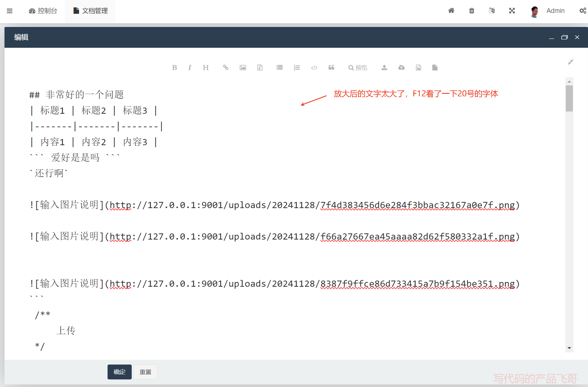Insert a code block with the code icon
588x387 pixels.
[314, 68]
